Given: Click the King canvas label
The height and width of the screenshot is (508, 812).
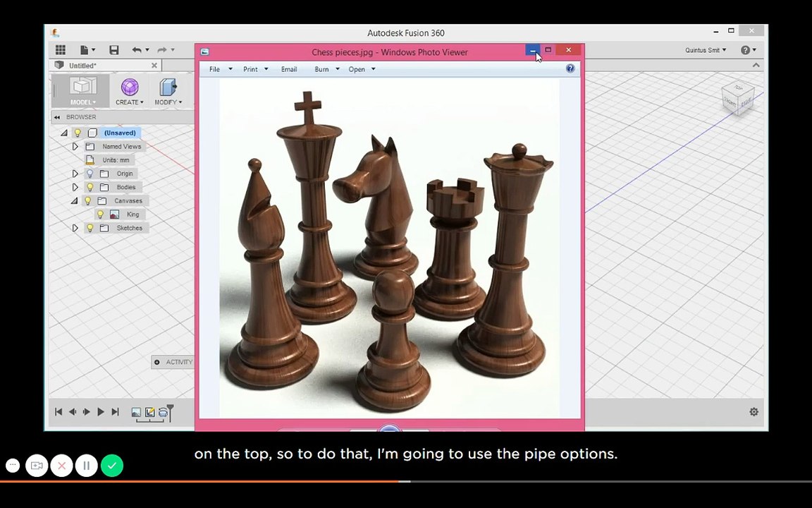Looking at the screenshot, I should (x=133, y=214).
